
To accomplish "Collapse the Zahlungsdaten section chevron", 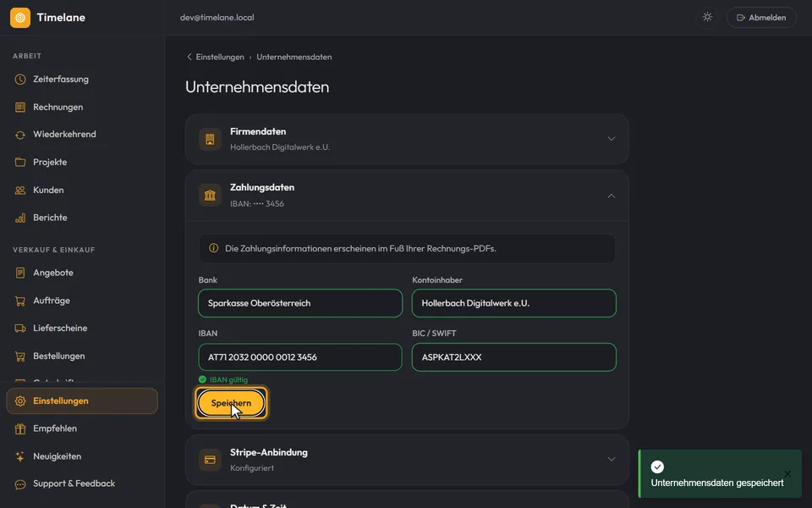I will tap(611, 196).
